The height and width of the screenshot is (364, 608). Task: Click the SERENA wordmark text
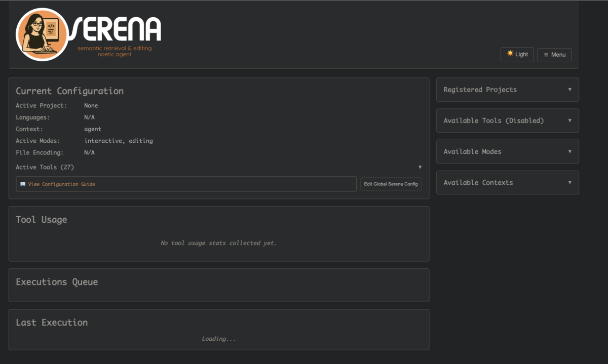(x=116, y=29)
